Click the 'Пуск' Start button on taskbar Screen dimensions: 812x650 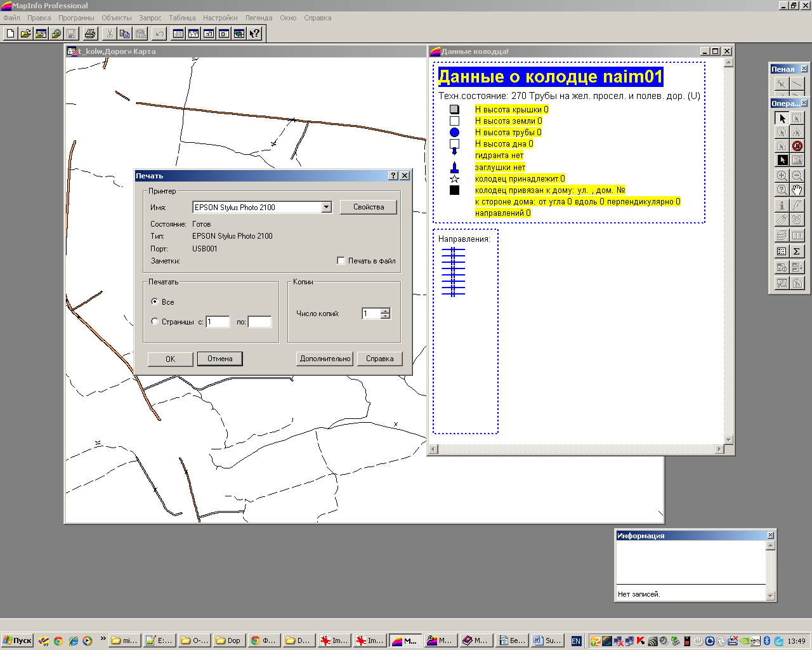[17, 640]
